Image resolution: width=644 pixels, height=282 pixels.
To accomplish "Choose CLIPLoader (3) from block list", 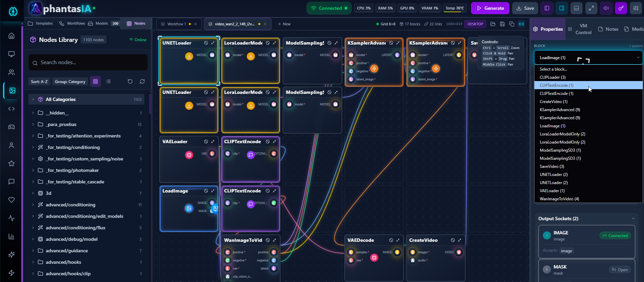I will click(588, 77).
